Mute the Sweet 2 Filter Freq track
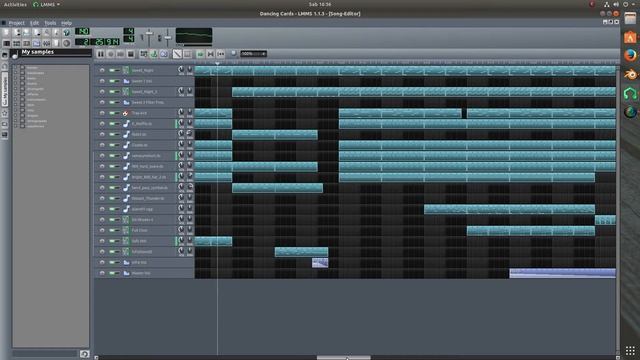 pos(112,102)
